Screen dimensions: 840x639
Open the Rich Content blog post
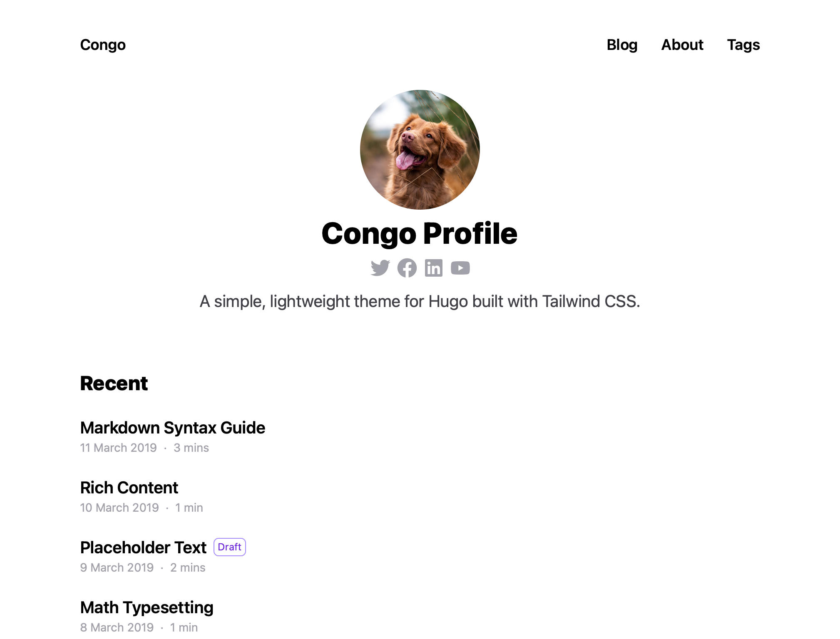(129, 487)
